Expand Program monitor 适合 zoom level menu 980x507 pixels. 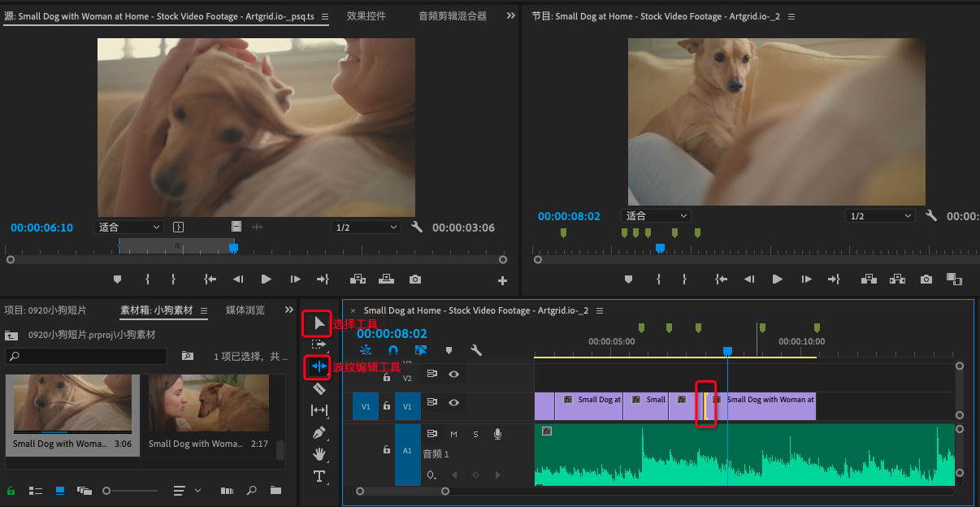pos(657,216)
